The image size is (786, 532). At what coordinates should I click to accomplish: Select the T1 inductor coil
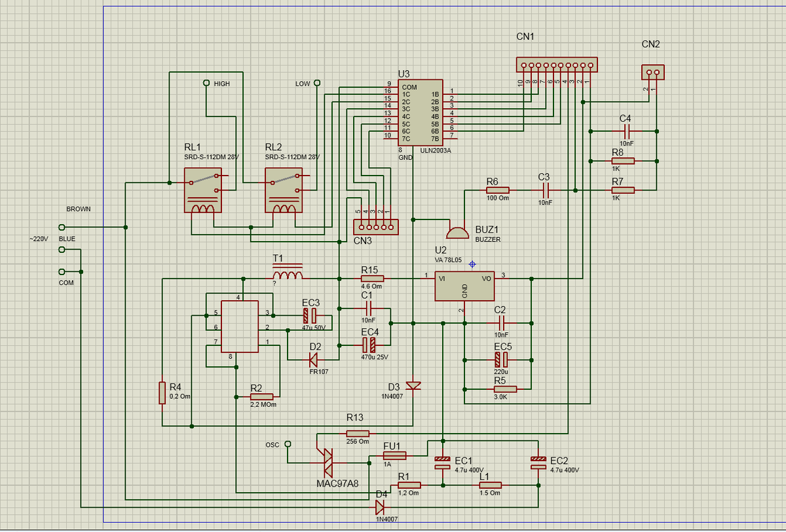pyautogui.click(x=288, y=274)
